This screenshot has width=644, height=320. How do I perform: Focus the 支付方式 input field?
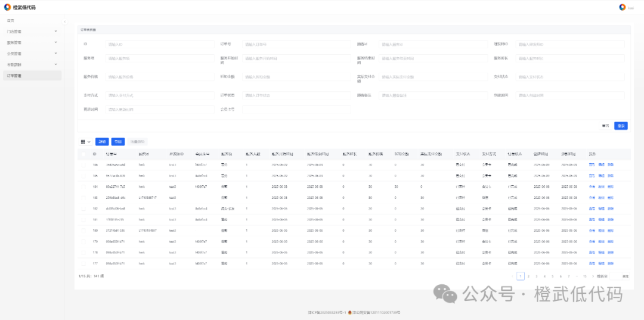click(x=160, y=95)
